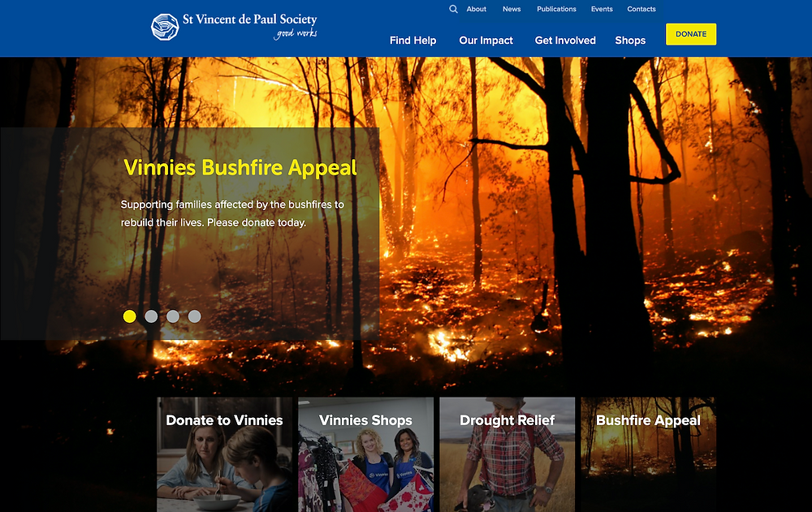Open the Events link

(x=602, y=9)
